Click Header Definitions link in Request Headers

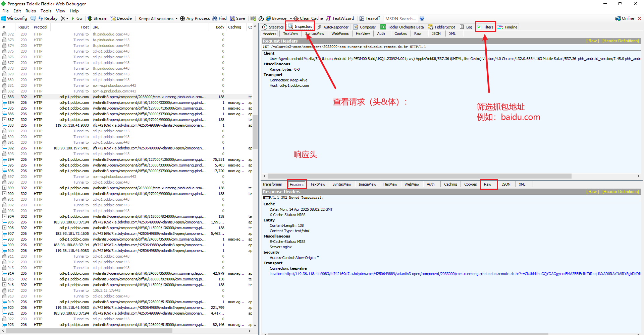621,41
